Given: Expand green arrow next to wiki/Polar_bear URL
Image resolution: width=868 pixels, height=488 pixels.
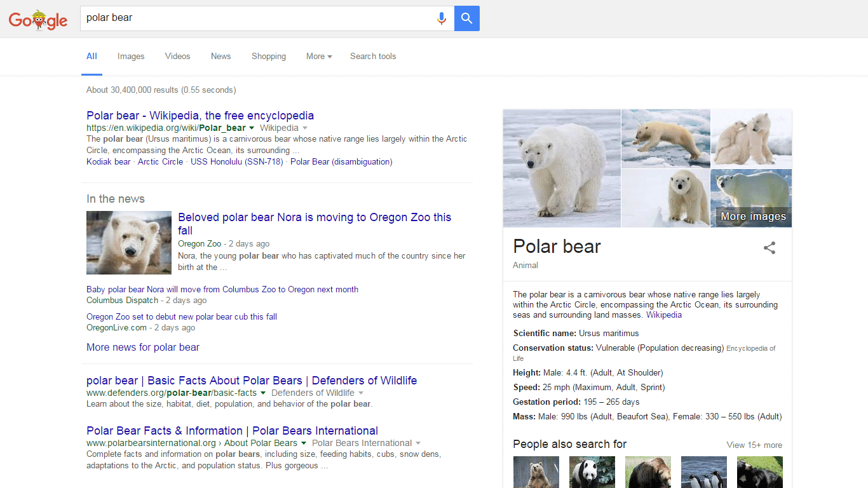Looking at the screenshot, I should tap(252, 128).
